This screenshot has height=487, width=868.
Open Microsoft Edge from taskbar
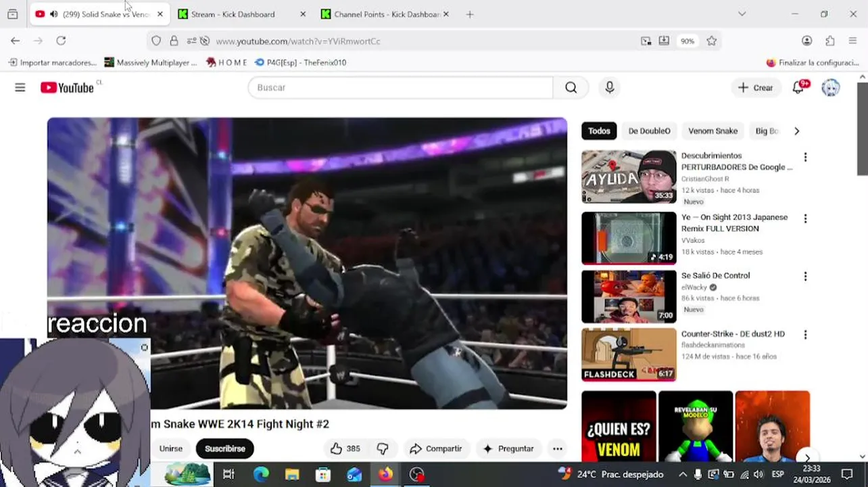click(261, 474)
